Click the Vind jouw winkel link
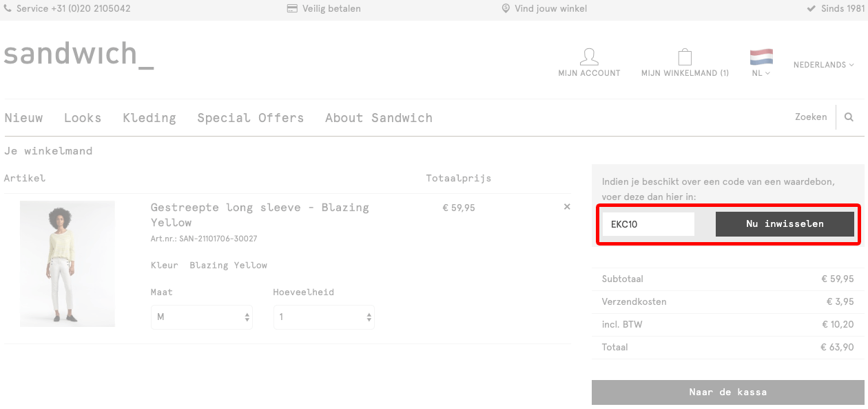 [551, 9]
